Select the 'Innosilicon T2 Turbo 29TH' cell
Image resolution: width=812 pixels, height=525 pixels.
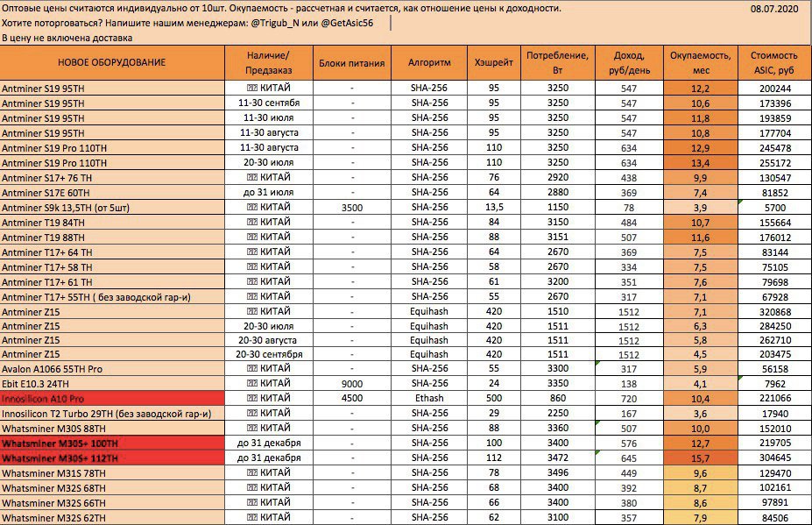tap(112, 414)
